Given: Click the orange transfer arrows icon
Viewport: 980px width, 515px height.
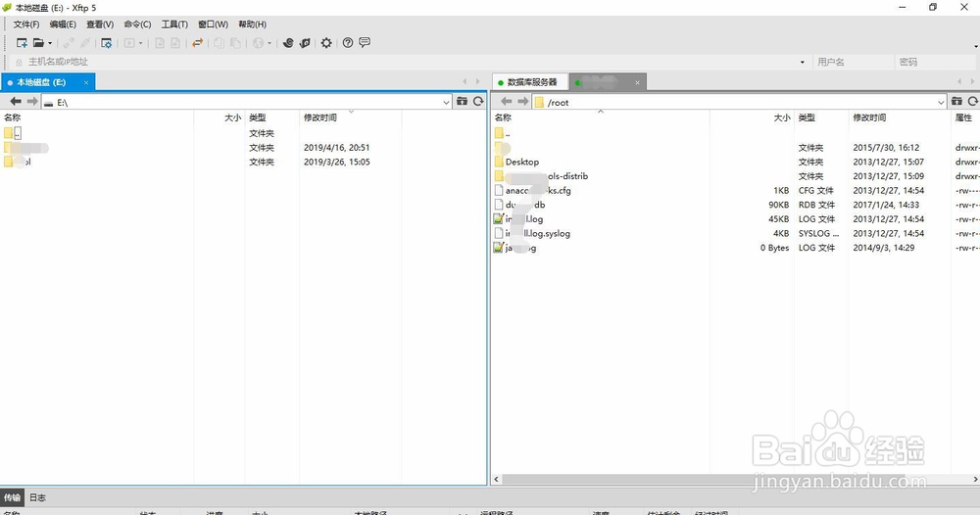Looking at the screenshot, I should [198, 43].
